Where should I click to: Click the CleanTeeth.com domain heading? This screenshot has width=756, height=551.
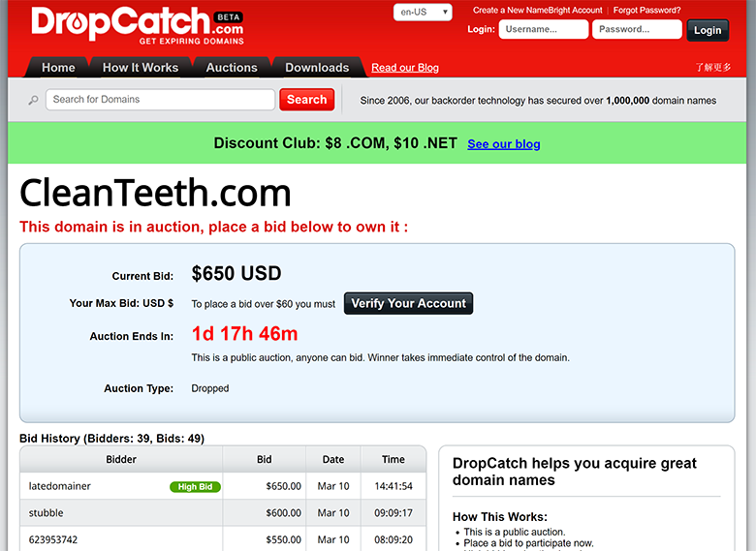tap(155, 193)
